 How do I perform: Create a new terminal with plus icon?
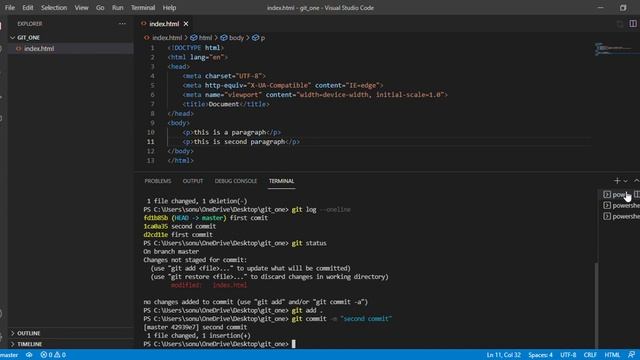coord(617,180)
